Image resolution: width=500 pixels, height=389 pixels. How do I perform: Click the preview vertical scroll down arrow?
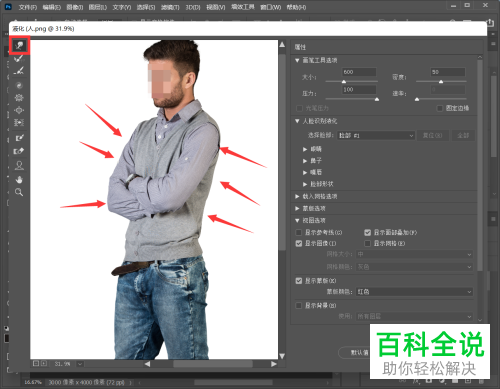[x=282, y=356]
